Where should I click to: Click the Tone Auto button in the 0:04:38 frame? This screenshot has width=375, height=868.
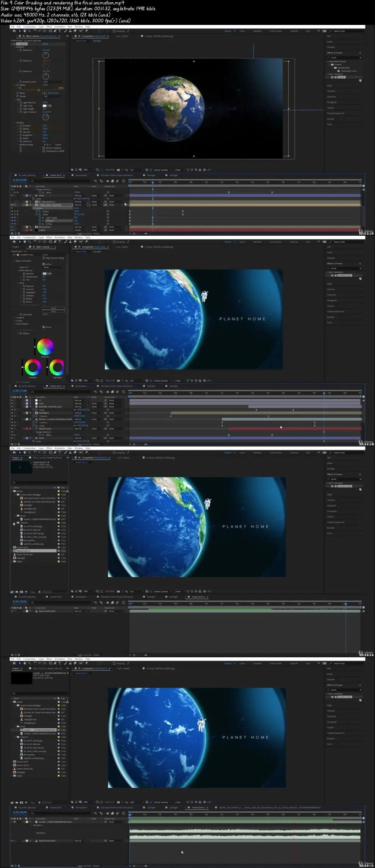point(53,311)
